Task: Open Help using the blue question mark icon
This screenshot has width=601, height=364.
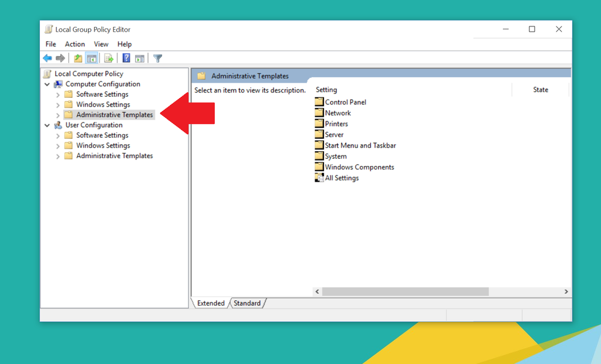Action: [x=126, y=57]
